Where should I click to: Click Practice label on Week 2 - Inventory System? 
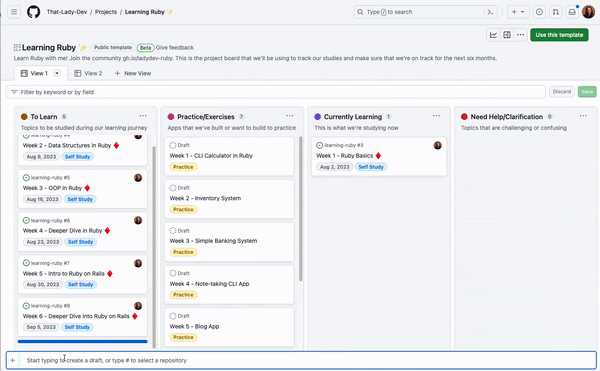pos(183,210)
